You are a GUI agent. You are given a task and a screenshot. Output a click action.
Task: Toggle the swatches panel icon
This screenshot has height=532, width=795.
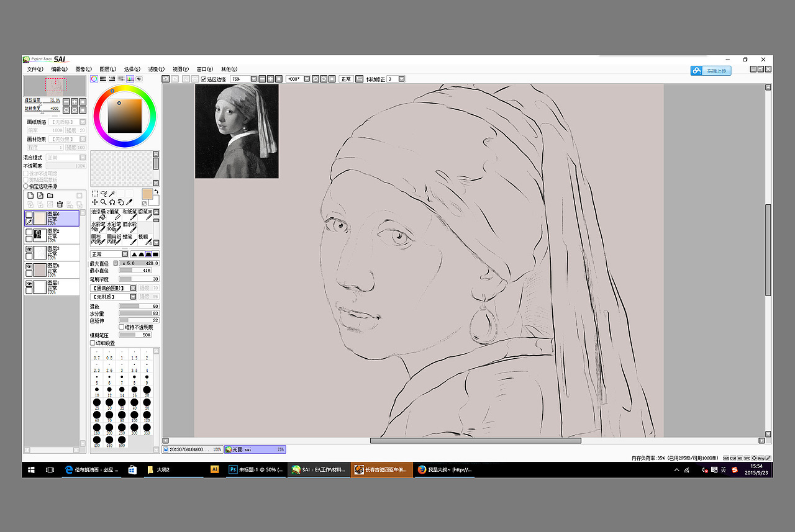(x=130, y=79)
